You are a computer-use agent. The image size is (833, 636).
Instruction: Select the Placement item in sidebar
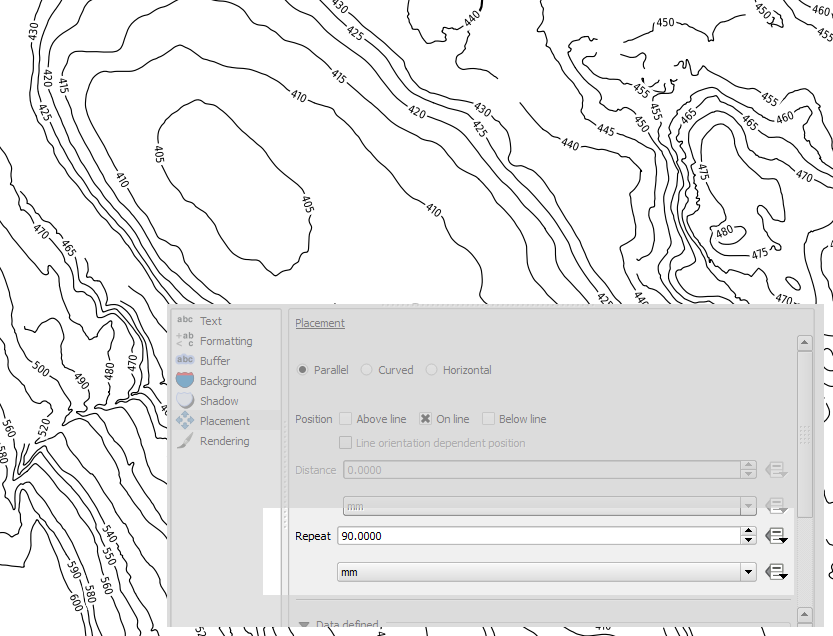tap(224, 421)
